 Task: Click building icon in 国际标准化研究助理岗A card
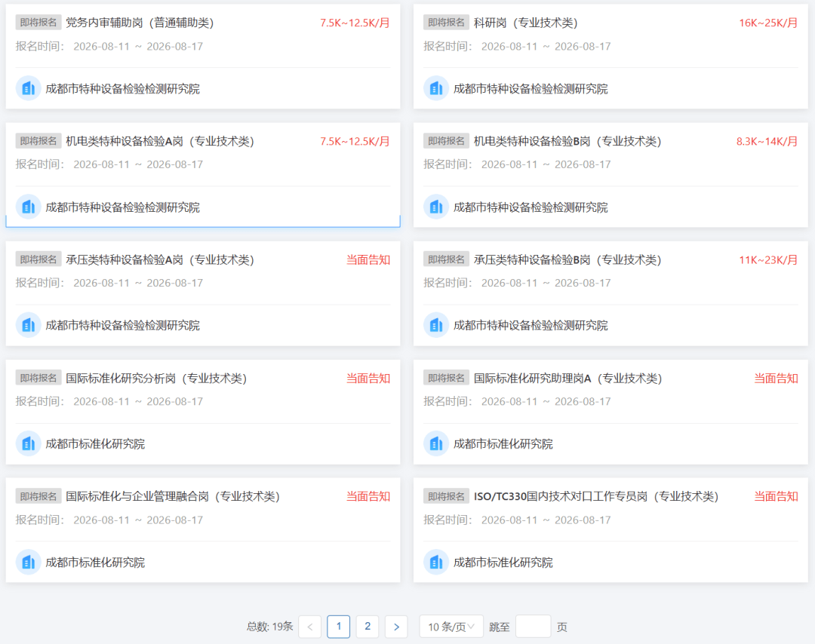pos(436,443)
